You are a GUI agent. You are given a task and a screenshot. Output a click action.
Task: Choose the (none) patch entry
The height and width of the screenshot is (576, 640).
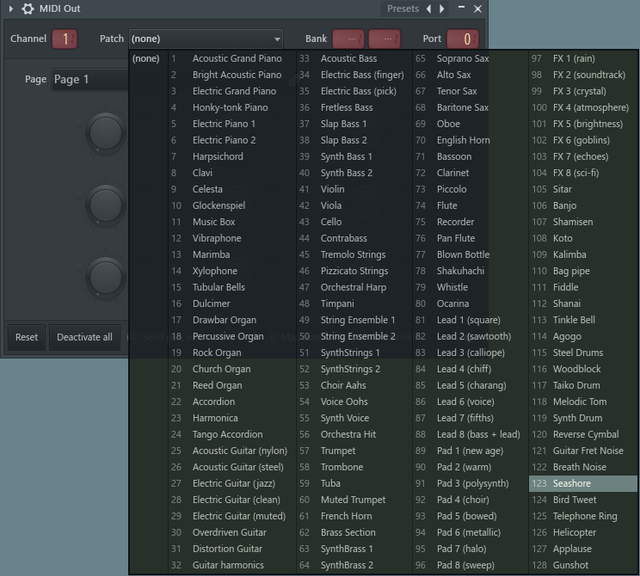coord(146,58)
